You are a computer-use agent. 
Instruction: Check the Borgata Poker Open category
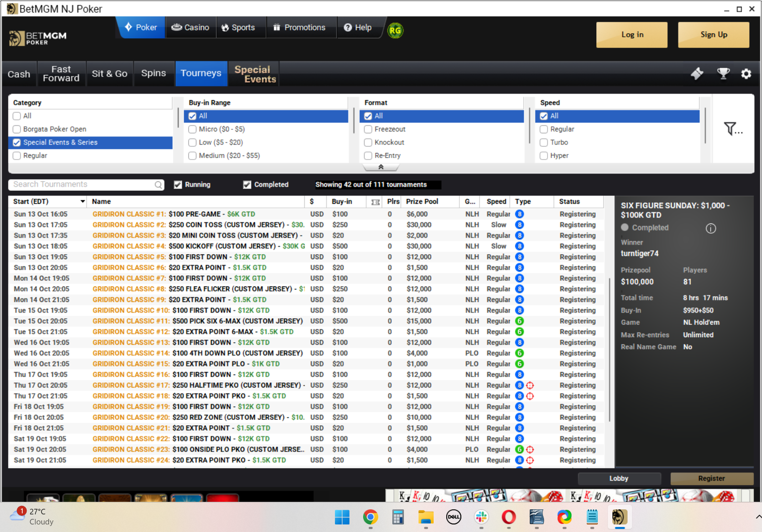(x=17, y=129)
